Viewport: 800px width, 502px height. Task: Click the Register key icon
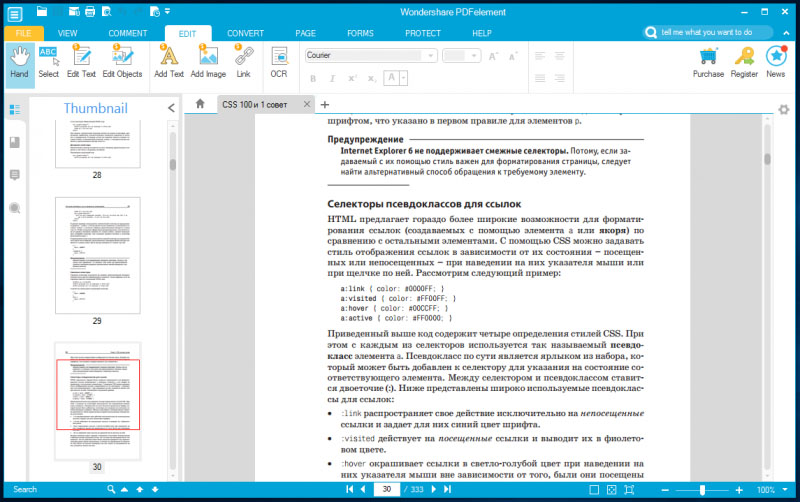click(x=744, y=62)
